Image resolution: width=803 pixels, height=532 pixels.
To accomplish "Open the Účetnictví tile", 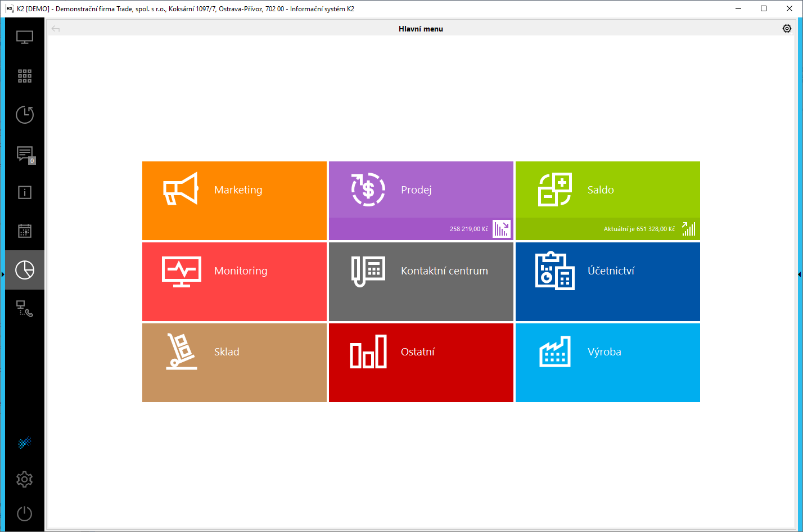I will (608, 282).
